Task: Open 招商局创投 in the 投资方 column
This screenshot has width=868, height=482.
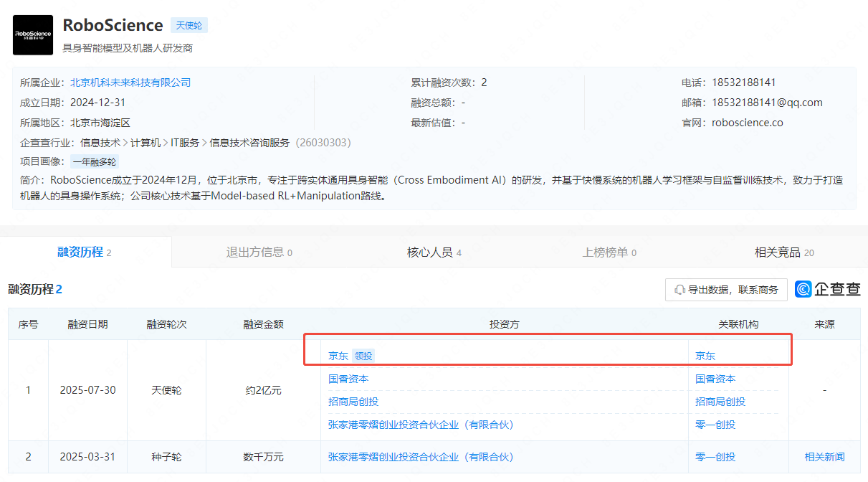Action: pyautogui.click(x=353, y=402)
